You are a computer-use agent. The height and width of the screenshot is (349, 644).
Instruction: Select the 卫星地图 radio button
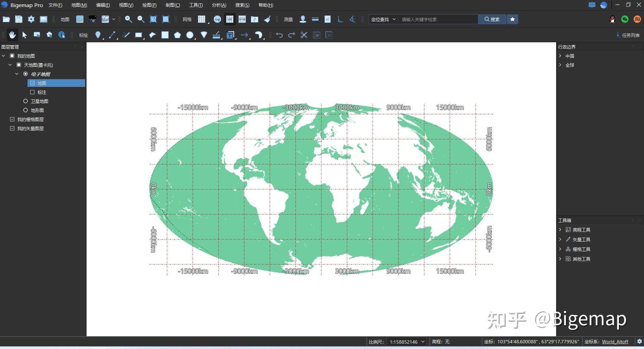(25, 101)
